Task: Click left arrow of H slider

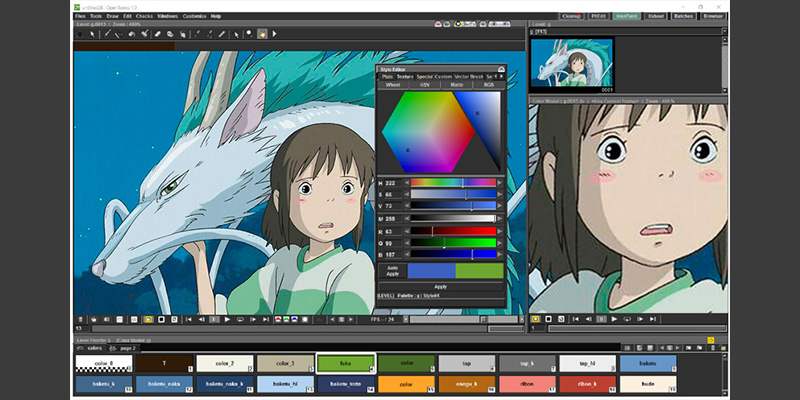Action: click(x=407, y=183)
